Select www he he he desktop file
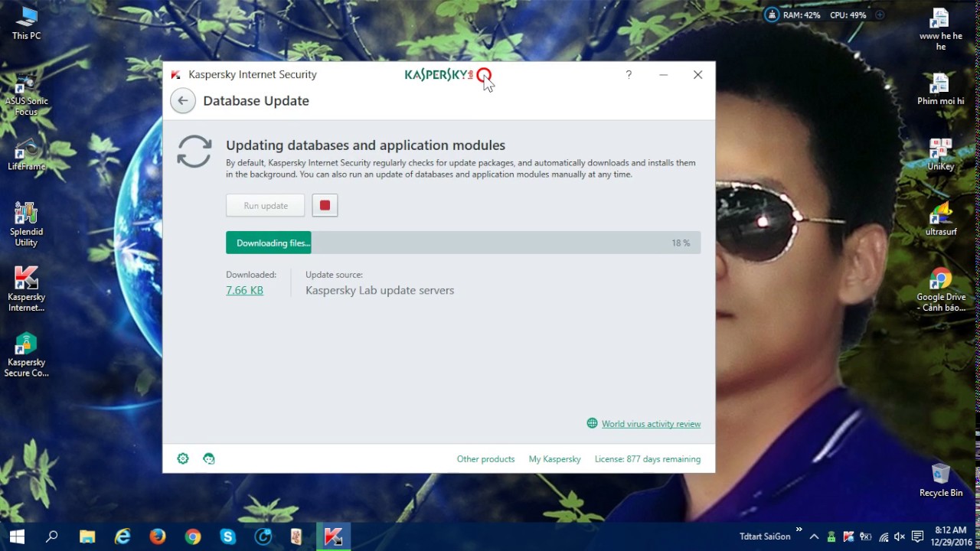The image size is (980, 551). 940,29
